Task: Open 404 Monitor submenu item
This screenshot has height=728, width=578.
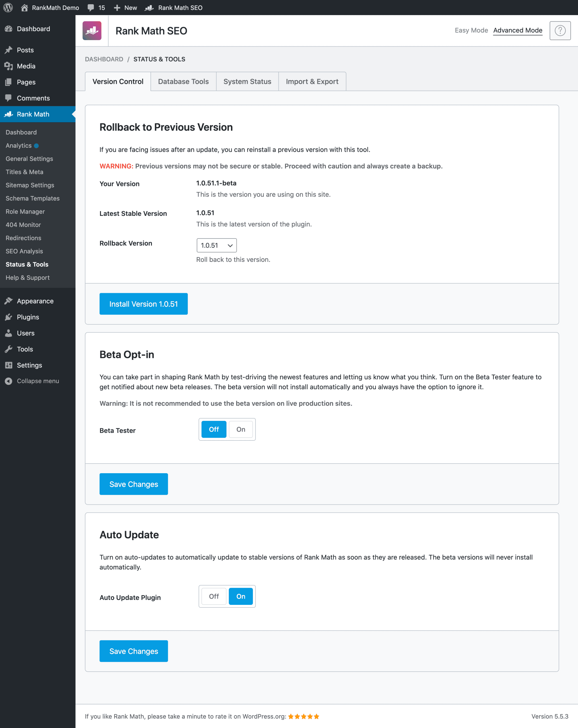Action: coord(23,225)
